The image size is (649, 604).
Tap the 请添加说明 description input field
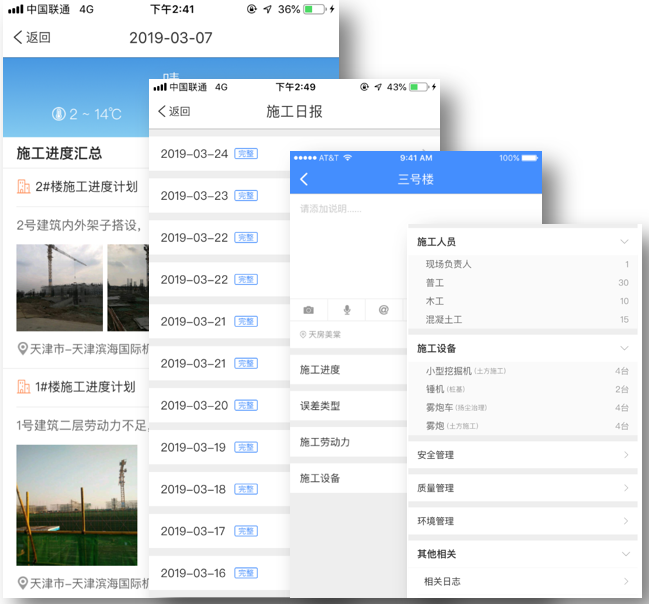pos(349,244)
